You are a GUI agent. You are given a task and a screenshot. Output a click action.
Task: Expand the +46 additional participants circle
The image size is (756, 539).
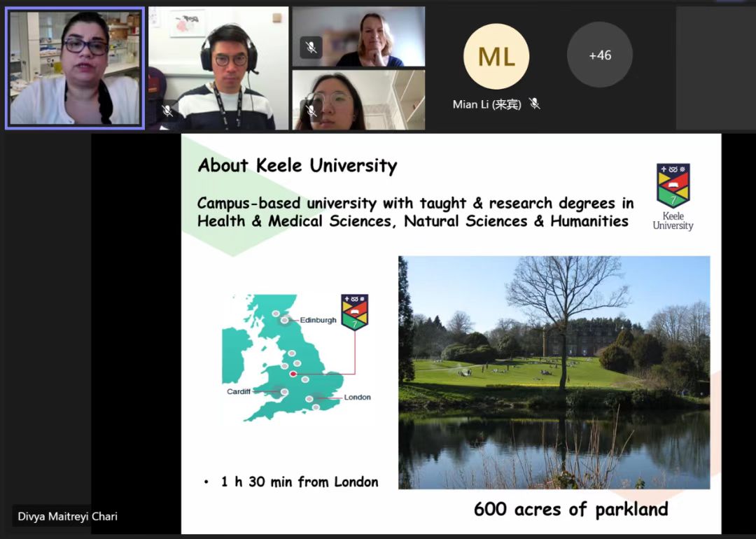(x=599, y=55)
